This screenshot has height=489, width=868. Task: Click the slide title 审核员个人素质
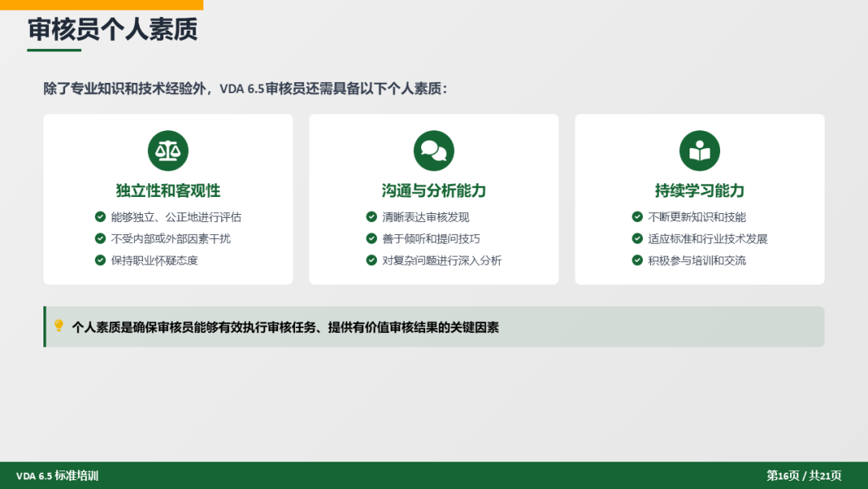[113, 30]
